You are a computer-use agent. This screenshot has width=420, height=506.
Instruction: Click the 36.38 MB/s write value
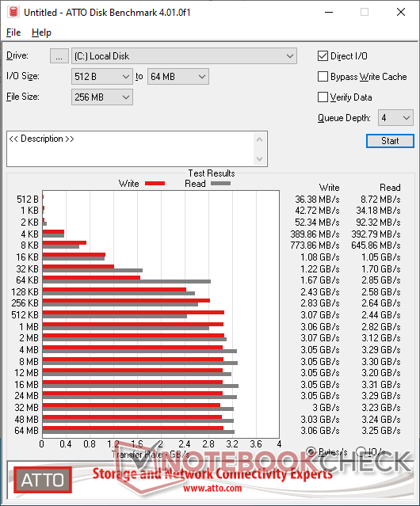(317, 200)
